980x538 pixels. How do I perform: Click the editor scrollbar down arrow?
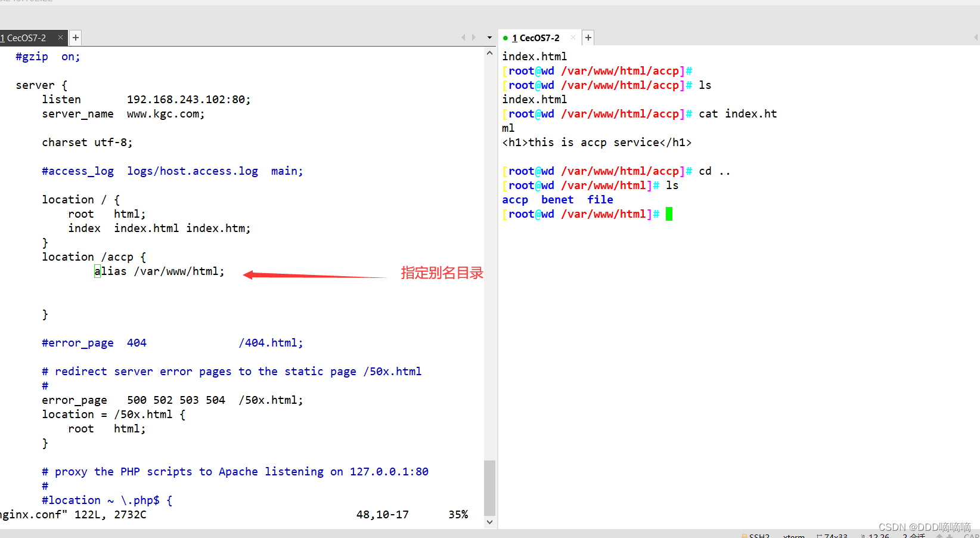click(x=489, y=522)
